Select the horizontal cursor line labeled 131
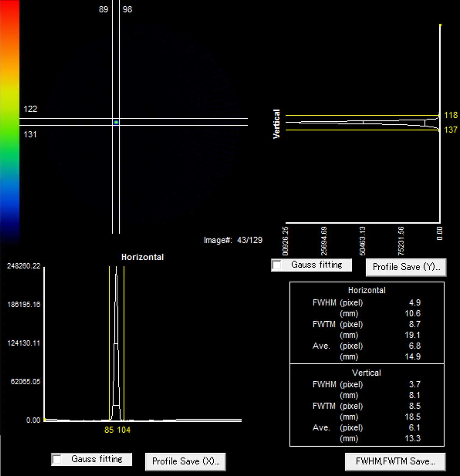The image size is (460, 476). point(183,125)
